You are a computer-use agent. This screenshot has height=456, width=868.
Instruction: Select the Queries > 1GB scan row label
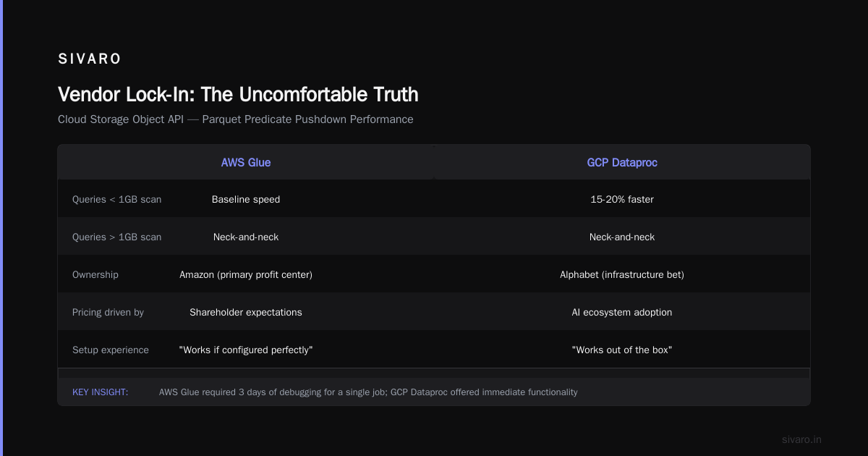click(x=117, y=237)
